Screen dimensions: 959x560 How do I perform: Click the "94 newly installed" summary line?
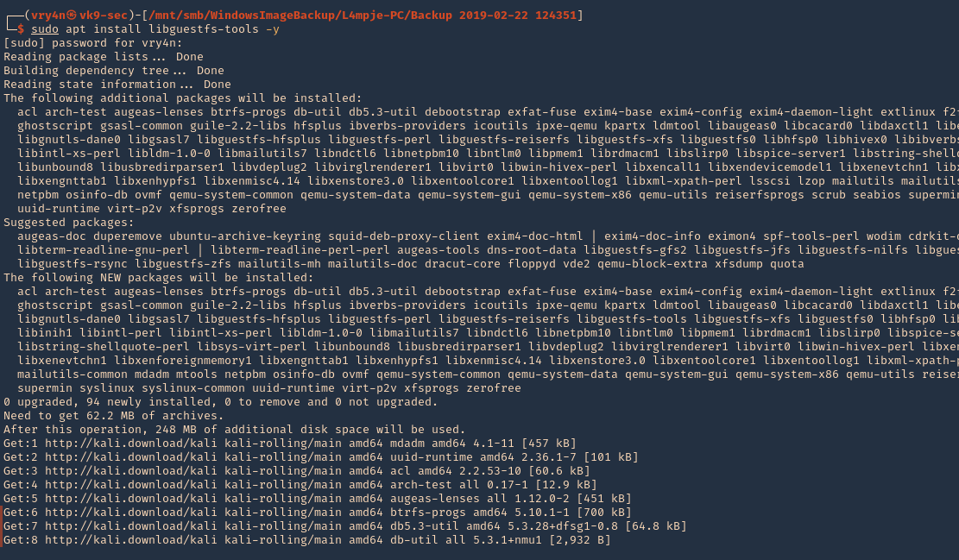pos(221,402)
